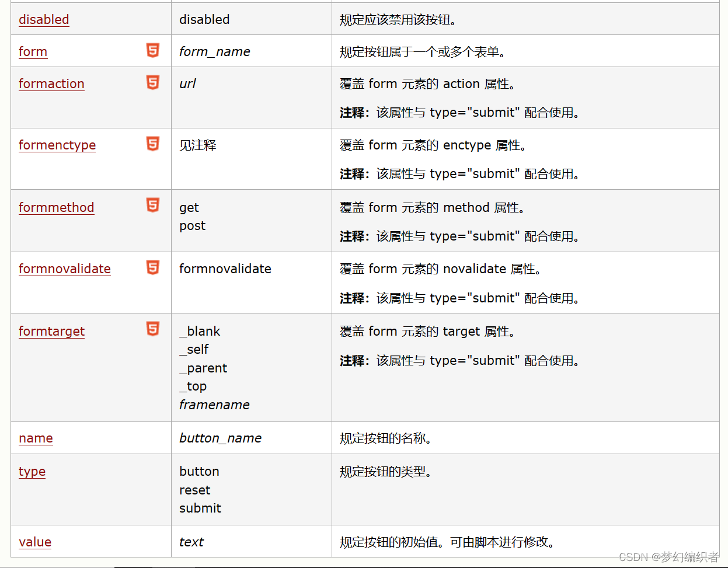728x568 pixels.
Task: Click description '覆盖 form 元素的 novalidate 属性。'
Action: point(441,269)
